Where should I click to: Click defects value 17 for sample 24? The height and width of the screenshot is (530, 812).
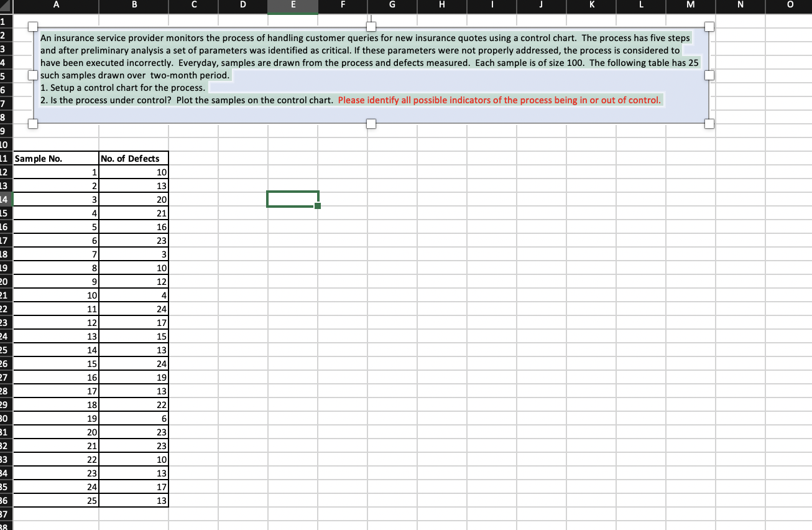(x=134, y=487)
